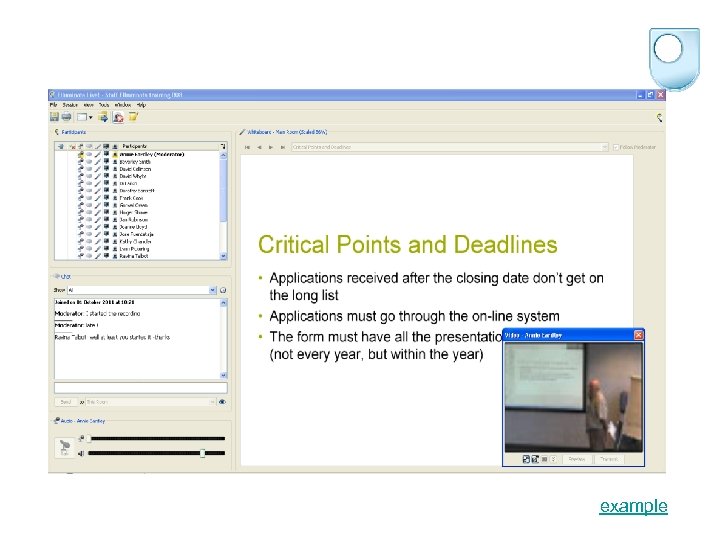Click the recorder toolbar icon
720x540 pixels.
[118, 117]
